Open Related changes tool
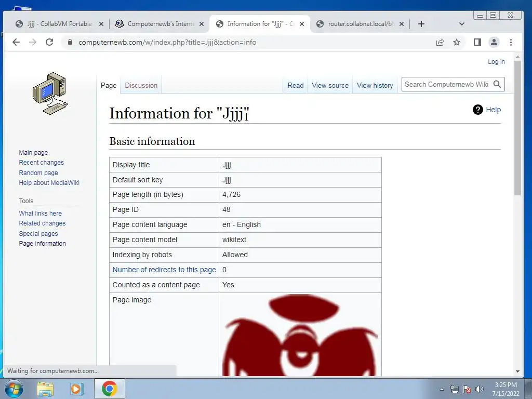 [42, 223]
